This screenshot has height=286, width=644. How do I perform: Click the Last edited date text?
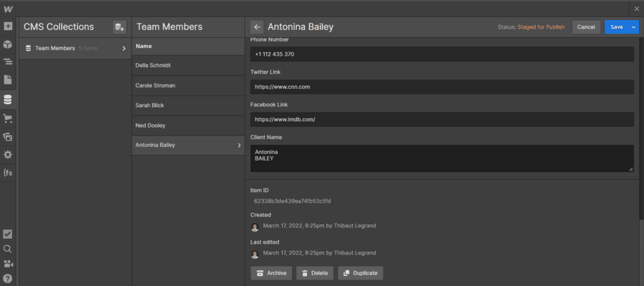(x=319, y=253)
